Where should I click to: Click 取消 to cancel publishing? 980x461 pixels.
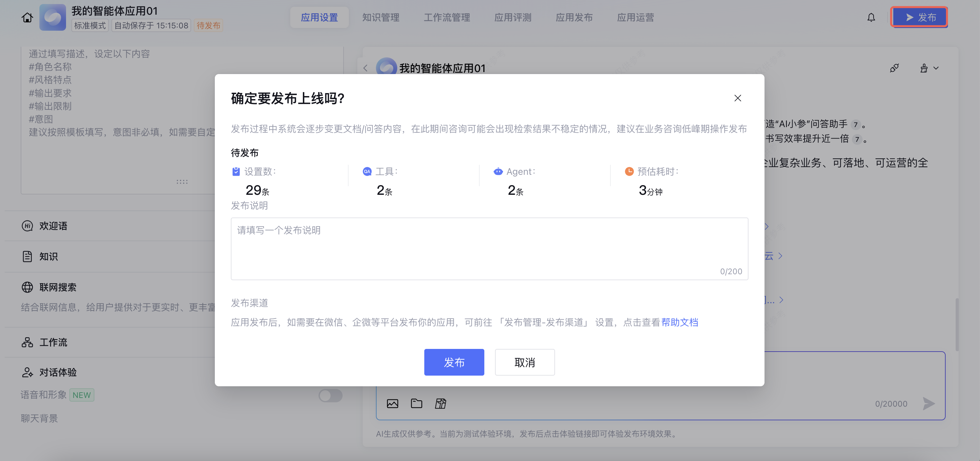pyautogui.click(x=524, y=362)
